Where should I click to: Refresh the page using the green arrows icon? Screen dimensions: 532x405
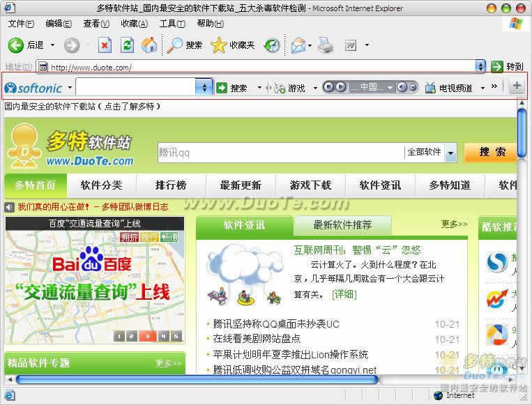127,45
